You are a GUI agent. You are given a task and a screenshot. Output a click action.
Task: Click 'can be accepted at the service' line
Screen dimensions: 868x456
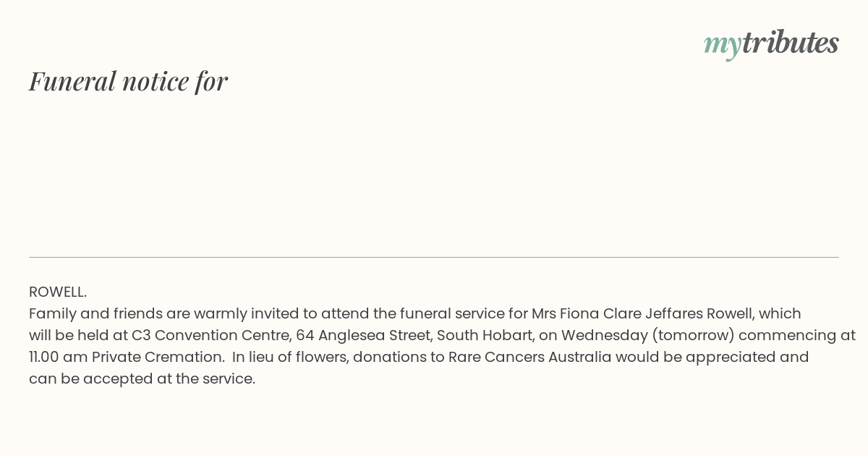tap(142, 379)
